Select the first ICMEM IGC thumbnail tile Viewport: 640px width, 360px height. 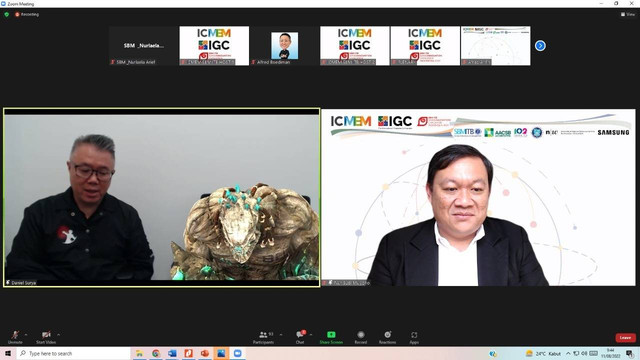point(214,46)
